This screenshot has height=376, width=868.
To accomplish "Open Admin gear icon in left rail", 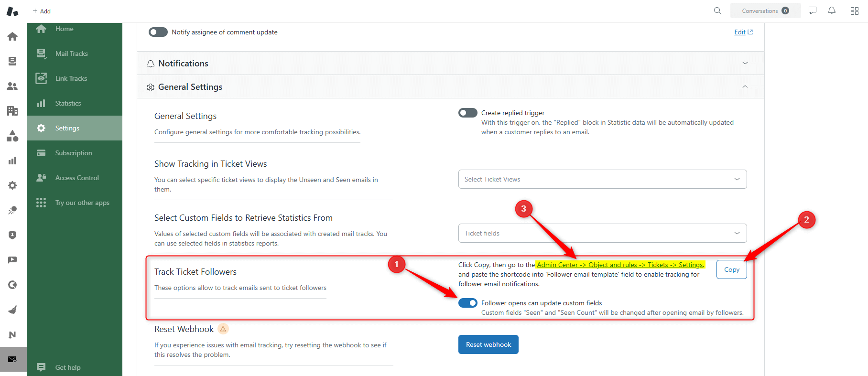I will click(x=12, y=185).
